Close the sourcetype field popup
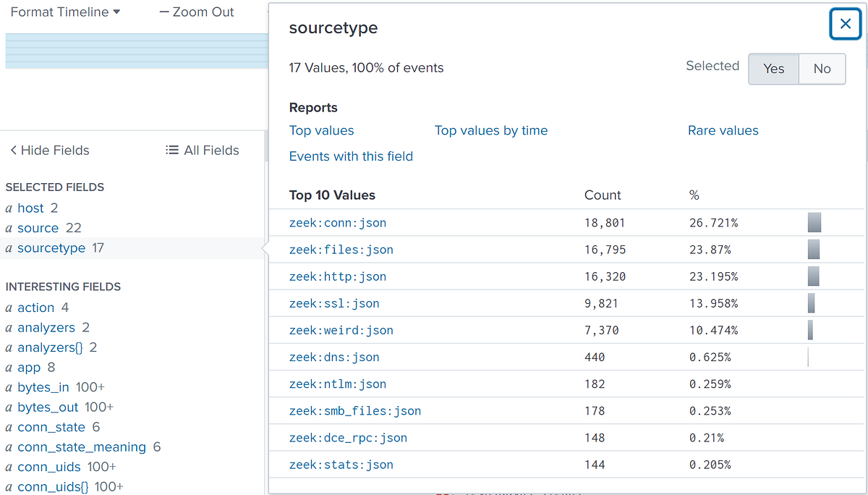This screenshot has width=868, height=495. 845,23
